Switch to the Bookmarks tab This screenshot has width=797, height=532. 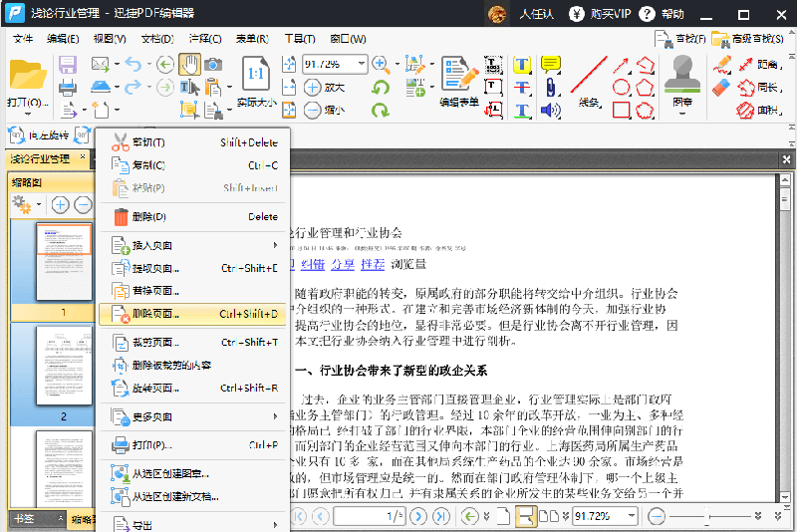(22, 519)
